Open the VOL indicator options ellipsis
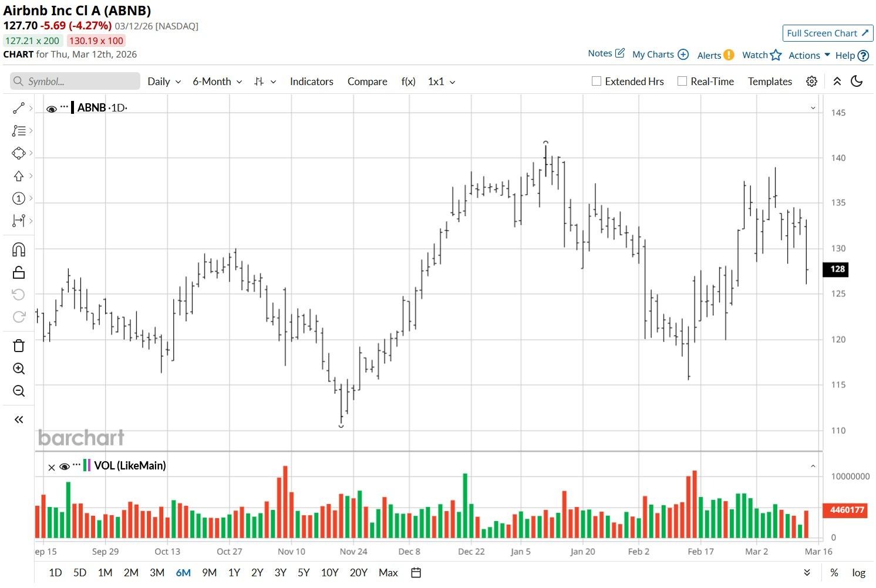 pos(76,465)
